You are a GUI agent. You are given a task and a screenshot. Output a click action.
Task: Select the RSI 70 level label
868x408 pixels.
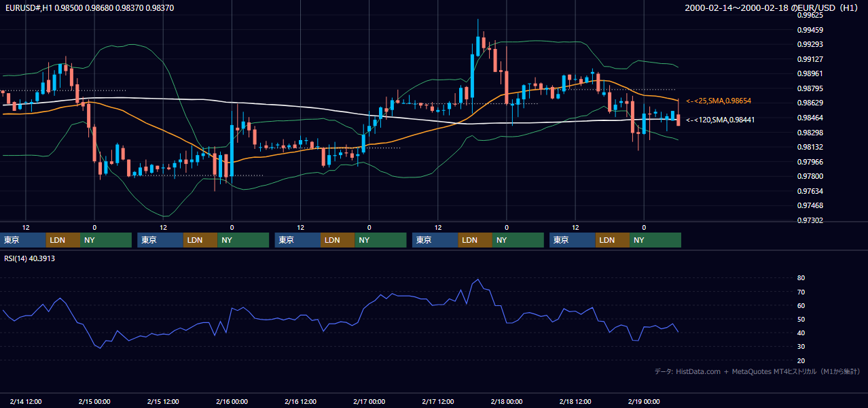tap(801, 292)
